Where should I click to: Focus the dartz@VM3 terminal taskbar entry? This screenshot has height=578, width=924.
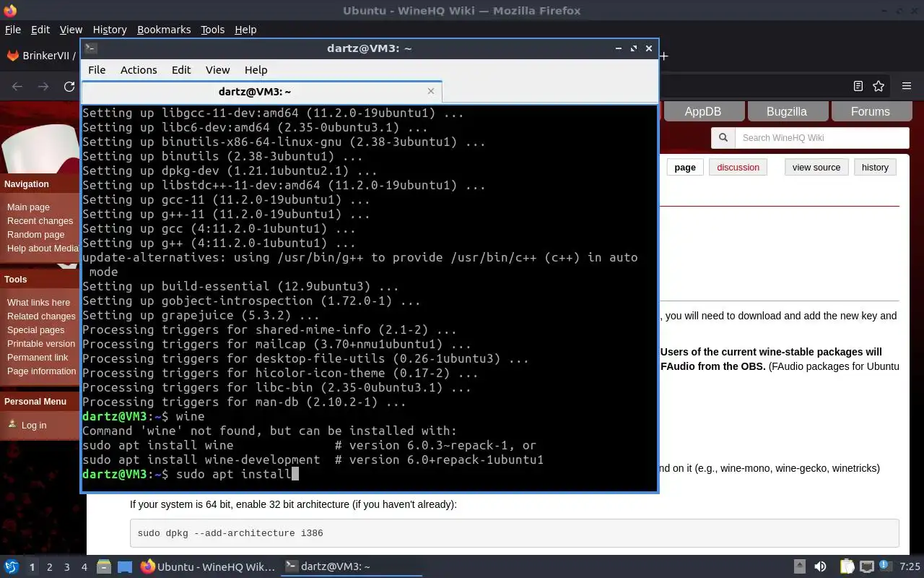click(350, 566)
